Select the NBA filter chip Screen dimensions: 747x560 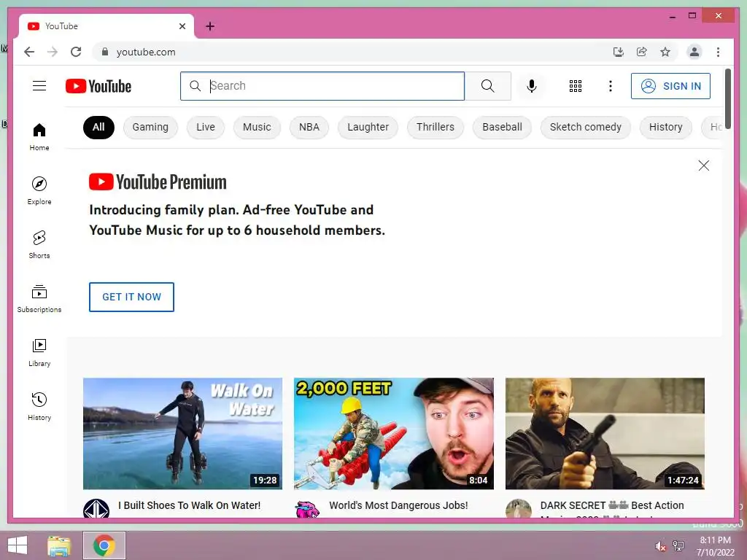point(309,127)
